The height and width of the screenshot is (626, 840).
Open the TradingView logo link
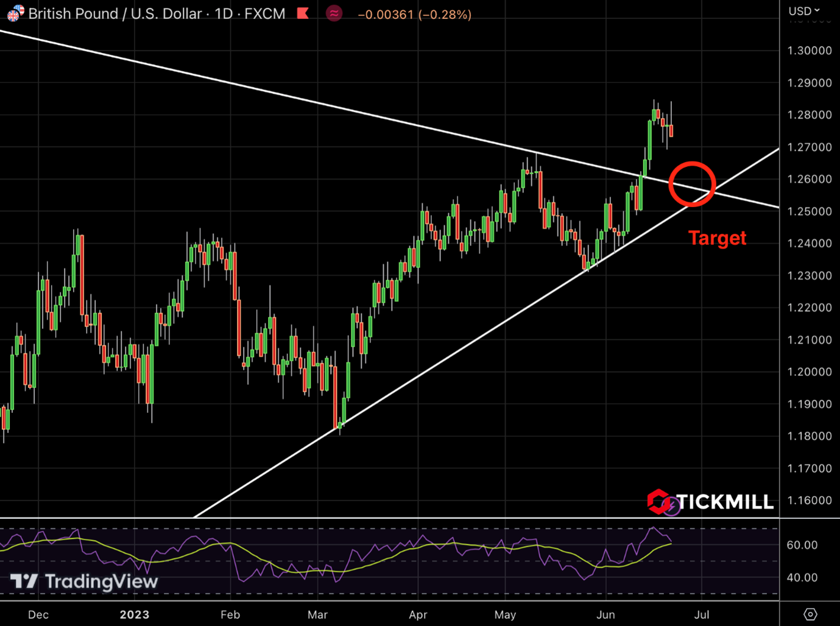[84, 582]
